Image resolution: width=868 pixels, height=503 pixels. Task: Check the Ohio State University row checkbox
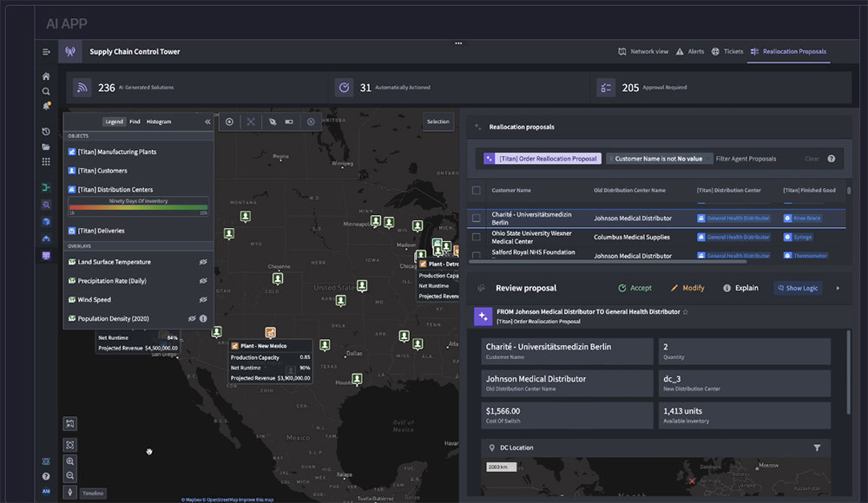point(476,237)
